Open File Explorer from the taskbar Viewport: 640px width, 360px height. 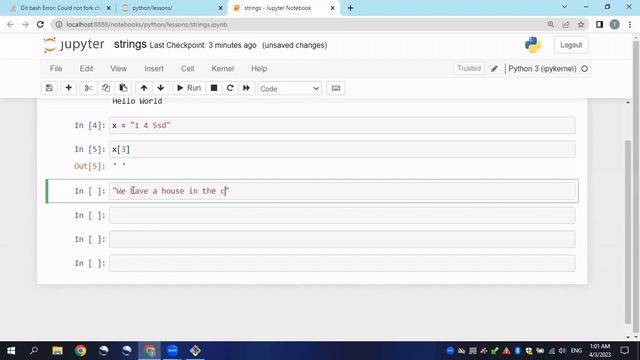pyautogui.click(x=57, y=351)
